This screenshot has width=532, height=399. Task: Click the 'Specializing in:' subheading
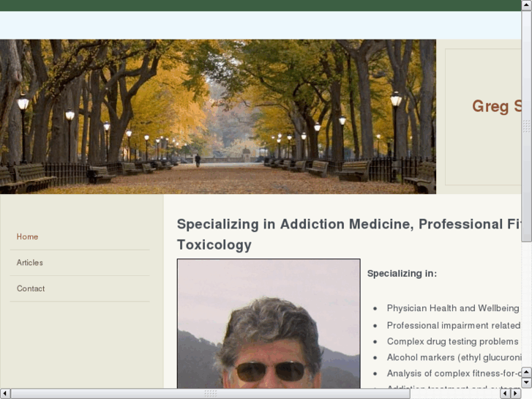[x=402, y=273]
